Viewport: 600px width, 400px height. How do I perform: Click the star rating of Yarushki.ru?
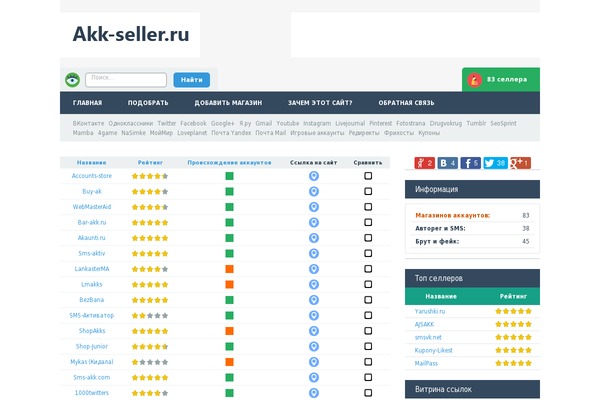pos(514,311)
